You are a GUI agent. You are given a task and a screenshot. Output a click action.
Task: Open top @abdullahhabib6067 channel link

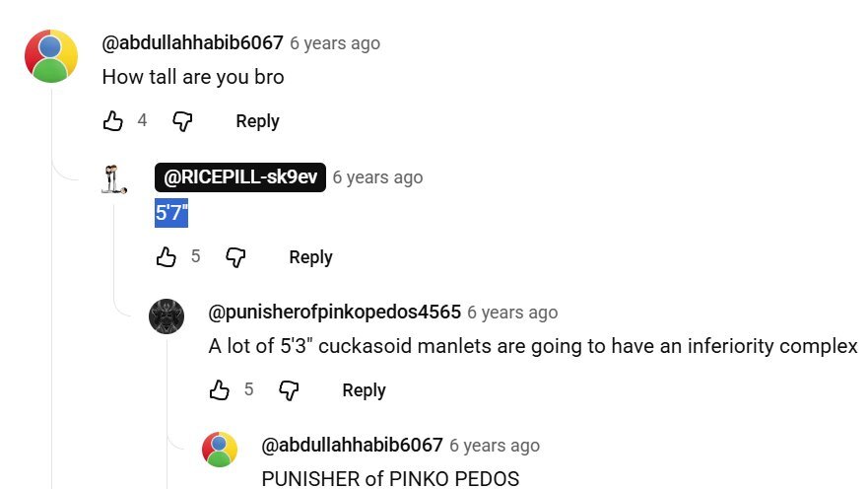[193, 42]
